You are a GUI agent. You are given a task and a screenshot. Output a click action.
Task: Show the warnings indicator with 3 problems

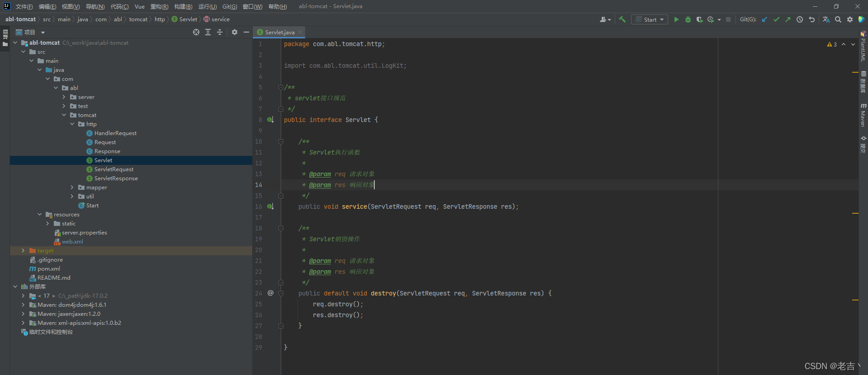[x=832, y=44]
